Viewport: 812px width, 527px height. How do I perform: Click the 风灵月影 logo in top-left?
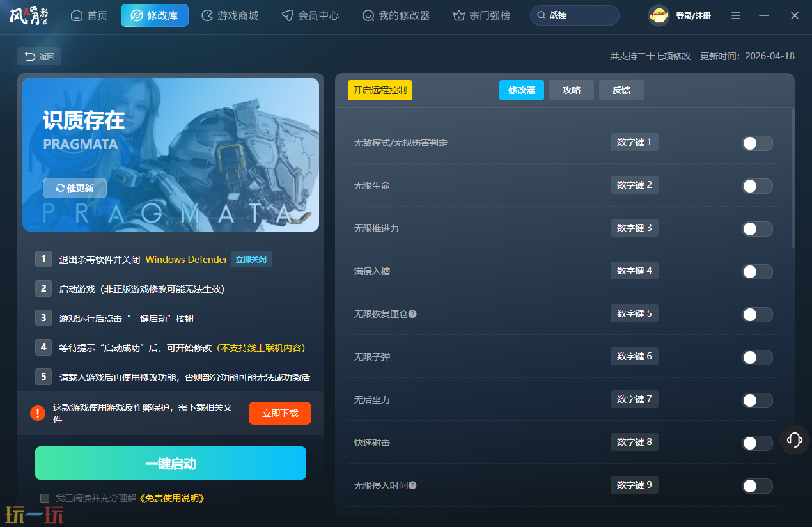click(29, 15)
